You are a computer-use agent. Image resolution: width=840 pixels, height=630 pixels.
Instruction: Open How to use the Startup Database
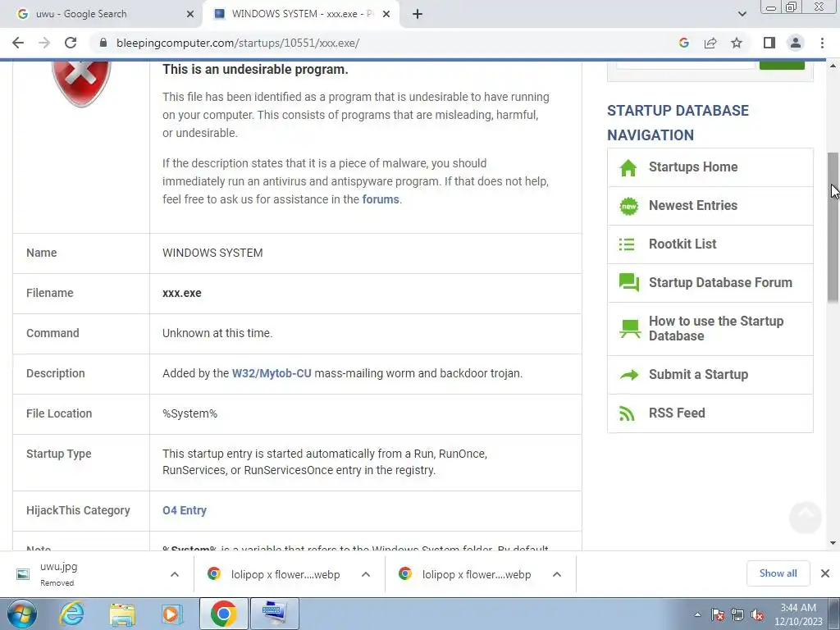click(x=715, y=328)
